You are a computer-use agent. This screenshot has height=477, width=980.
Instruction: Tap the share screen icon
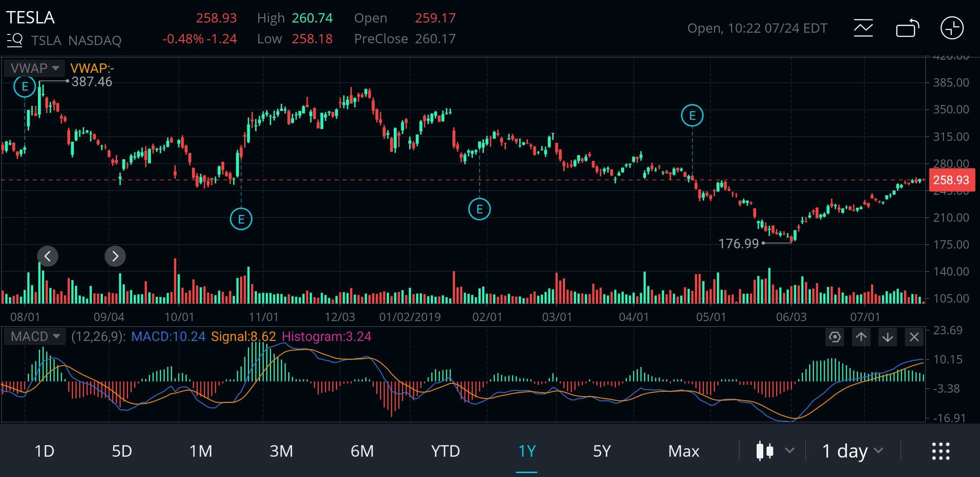click(907, 28)
